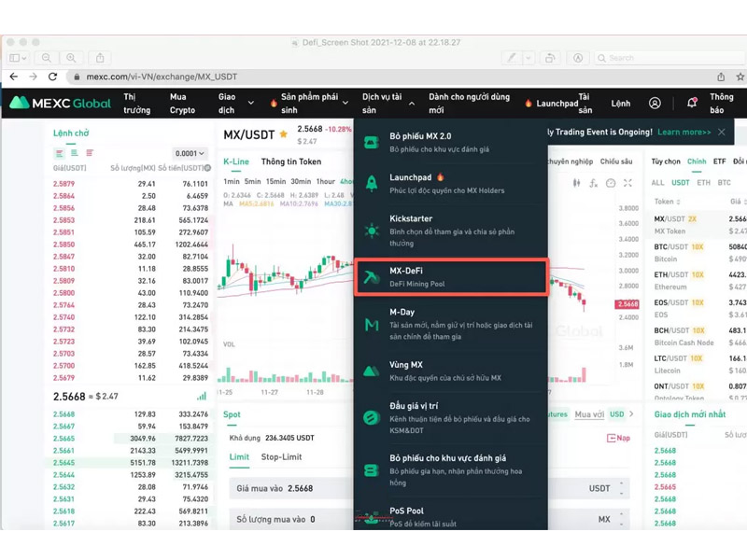Go back with browser back arrow
The height and width of the screenshot is (560, 747).
coord(14,77)
